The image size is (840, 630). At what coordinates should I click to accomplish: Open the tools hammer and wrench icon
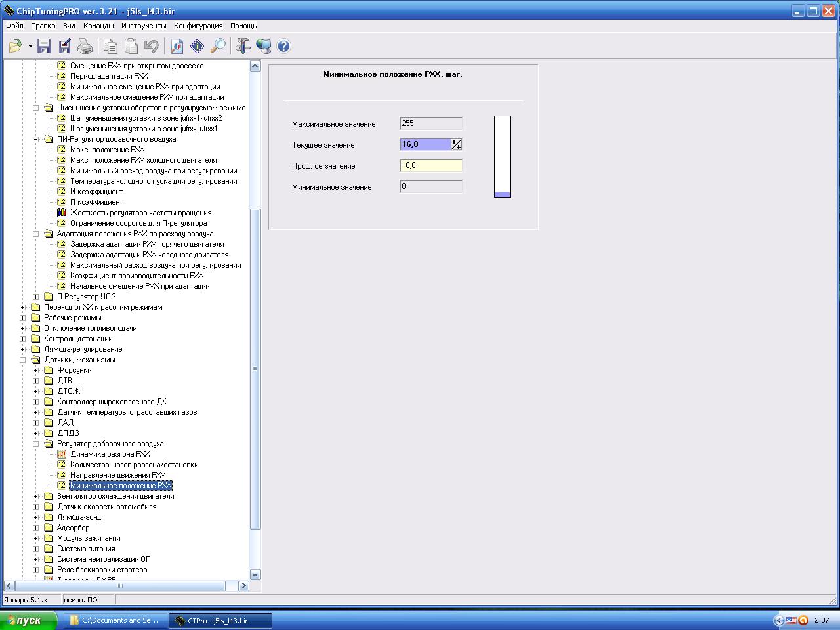coord(243,46)
